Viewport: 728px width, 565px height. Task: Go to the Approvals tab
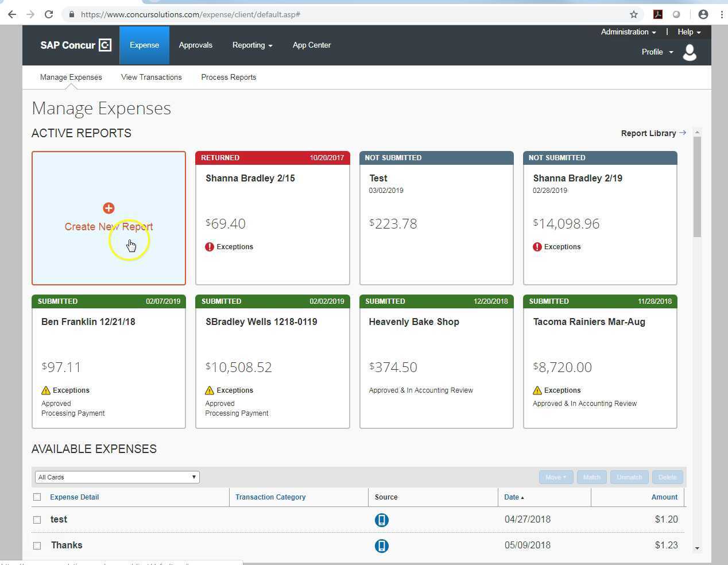click(195, 45)
